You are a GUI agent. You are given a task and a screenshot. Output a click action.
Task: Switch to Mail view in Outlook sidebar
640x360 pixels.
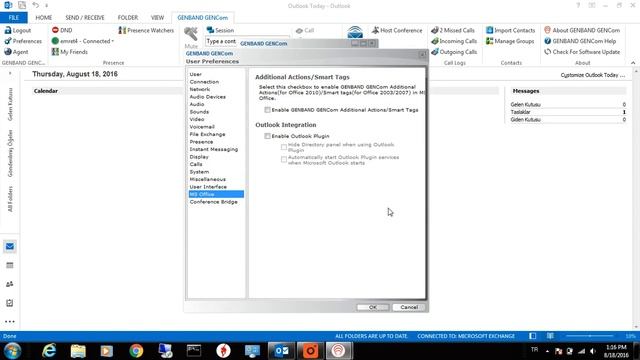(x=10, y=247)
